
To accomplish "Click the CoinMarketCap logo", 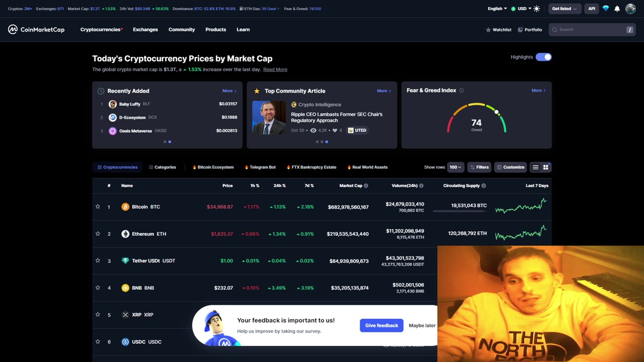I will coord(36,30).
